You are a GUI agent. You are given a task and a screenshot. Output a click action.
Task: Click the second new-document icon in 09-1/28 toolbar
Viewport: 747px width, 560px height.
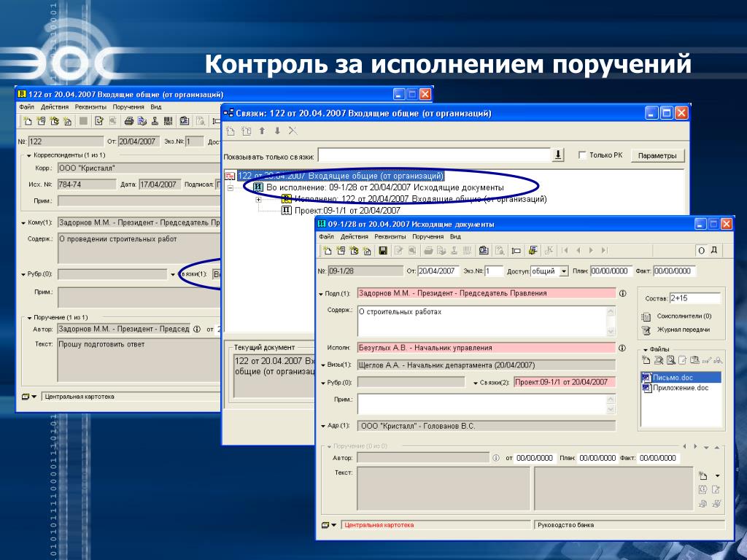[x=341, y=251]
